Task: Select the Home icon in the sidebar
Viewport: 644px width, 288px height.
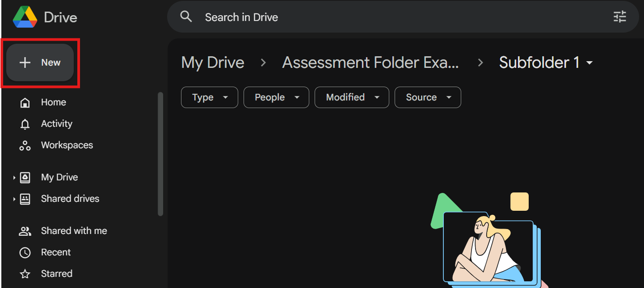Action: (25, 102)
